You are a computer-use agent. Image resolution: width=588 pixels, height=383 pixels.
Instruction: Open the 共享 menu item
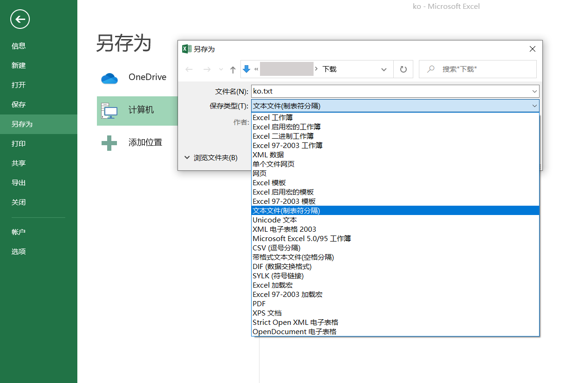tap(39, 163)
